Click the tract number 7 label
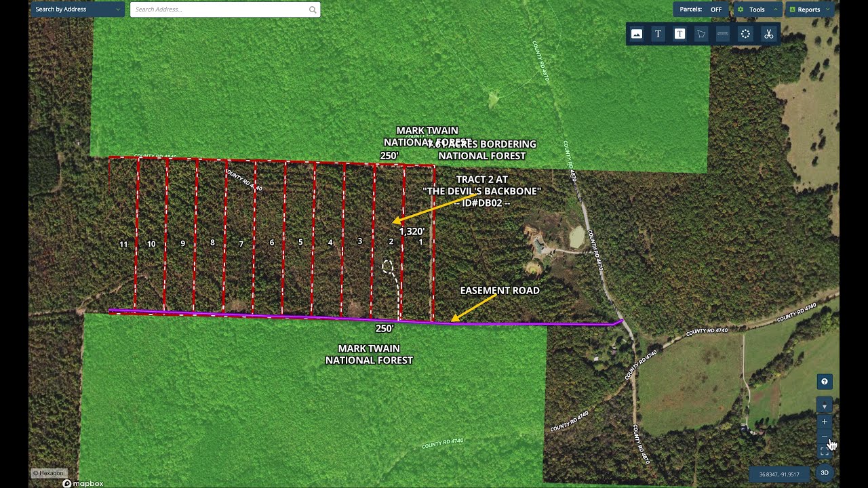The width and height of the screenshot is (868, 488). pos(241,244)
